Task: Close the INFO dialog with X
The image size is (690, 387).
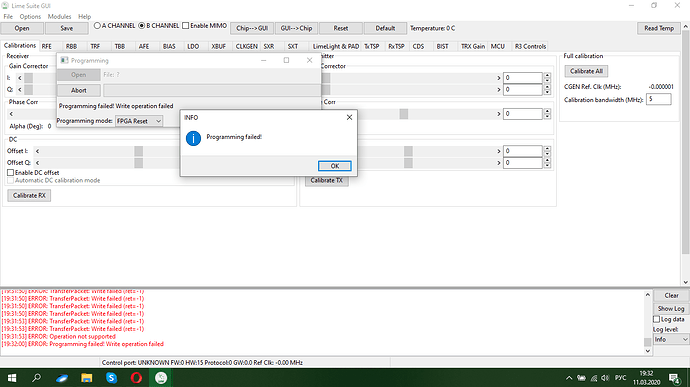Action: [349, 118]
